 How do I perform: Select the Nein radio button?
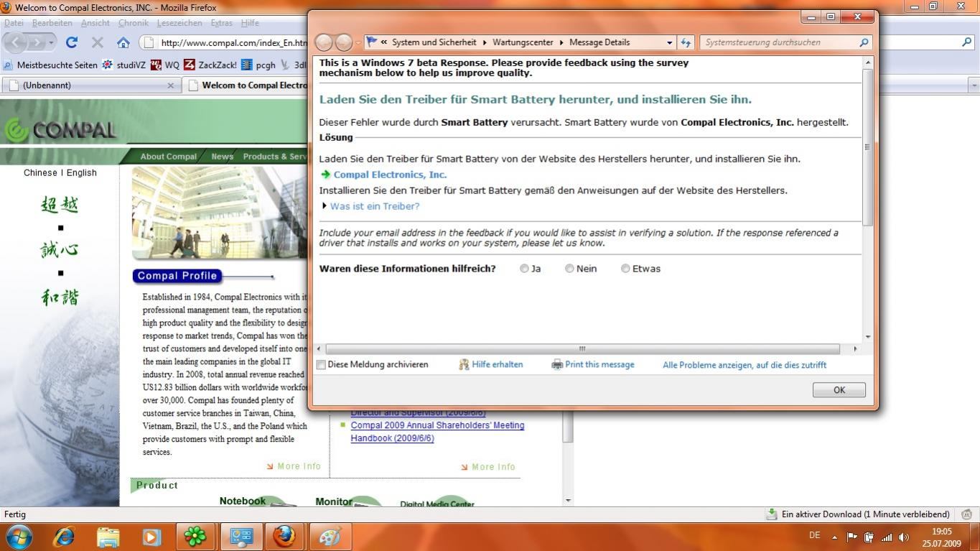[569, 269]
